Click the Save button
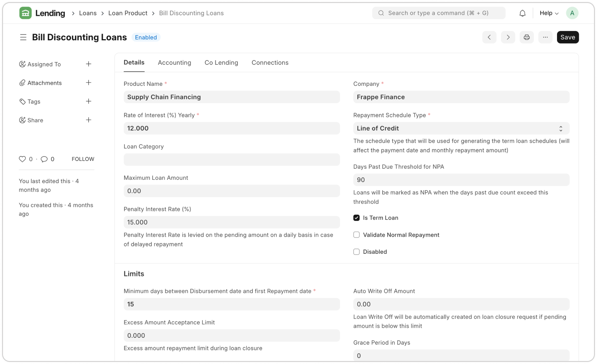This screenshot has width=597, height=364. (x=567, y=37)
